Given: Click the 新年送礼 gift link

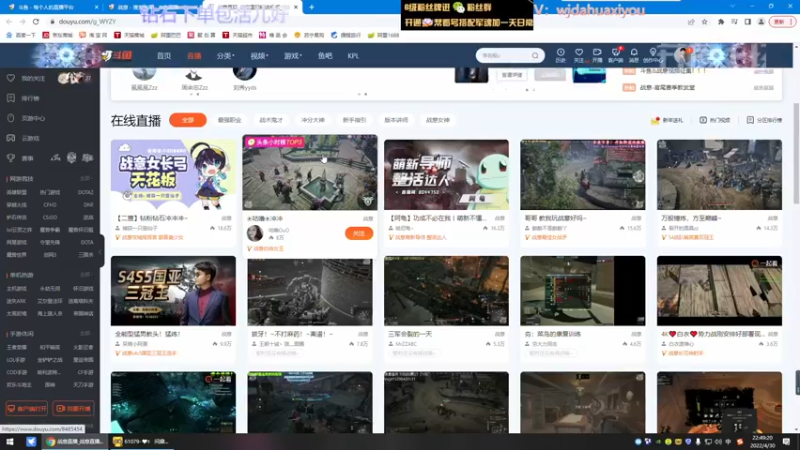Looking at the screenshot, I should pyautogui.click(x=667, y=120).
